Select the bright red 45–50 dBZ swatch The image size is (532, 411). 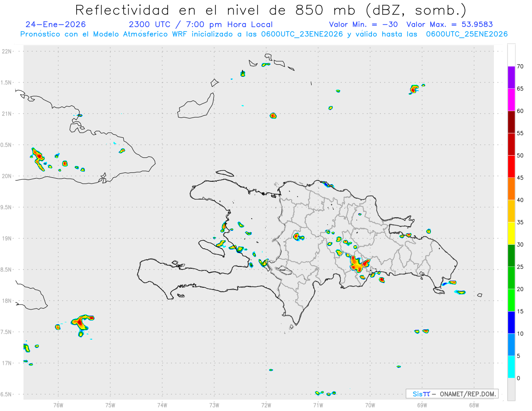(x=511, y=167)
